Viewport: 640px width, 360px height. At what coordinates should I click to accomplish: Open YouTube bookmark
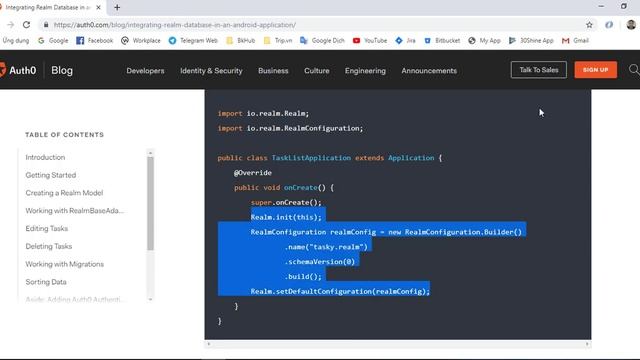[370, 40]
